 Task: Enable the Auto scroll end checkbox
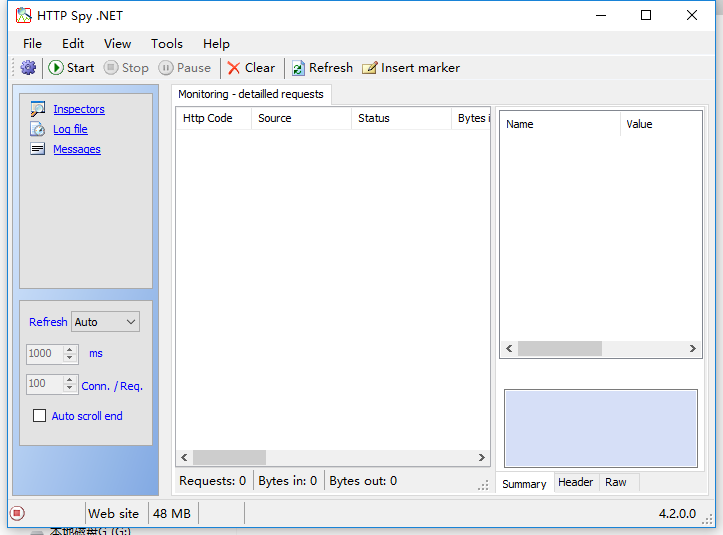click(x=40, y=416)
